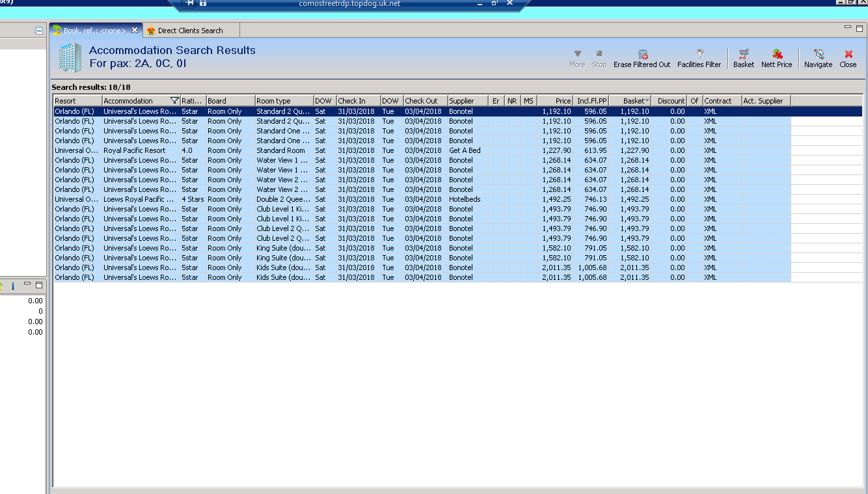Click 1,227.90 in the Price column
The image size is (868, 494).
(555, 150)
